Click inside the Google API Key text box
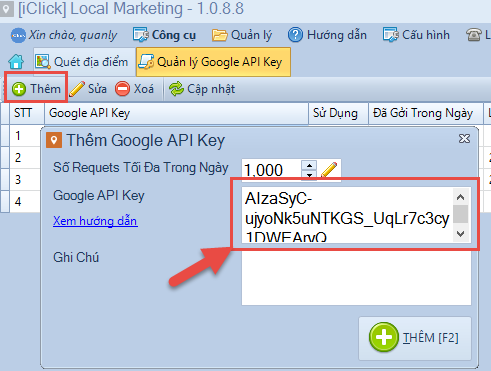This screenshot has height=371, width=491. [x=347, y=215]
